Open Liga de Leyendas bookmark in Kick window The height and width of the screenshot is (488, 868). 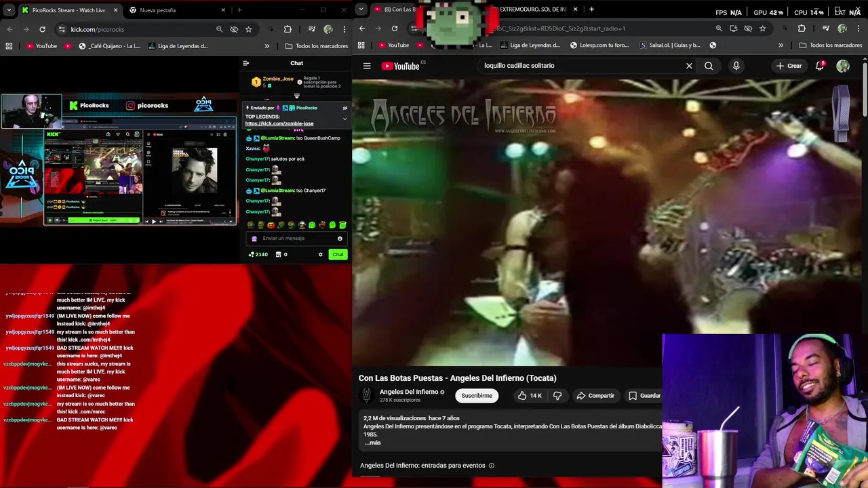tap(178, 46)
